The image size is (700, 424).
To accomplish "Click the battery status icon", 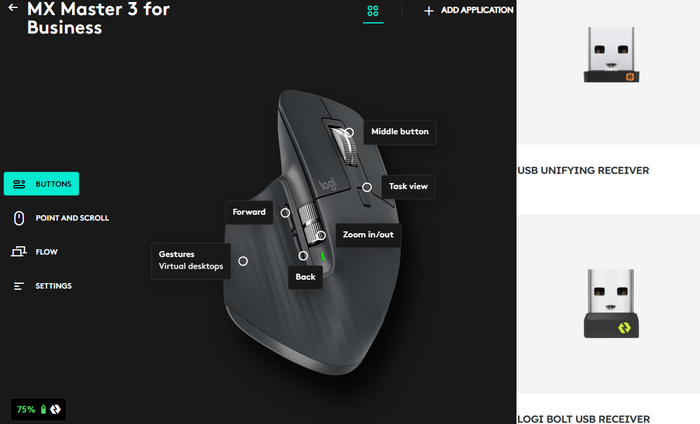I will click(43, 409).
